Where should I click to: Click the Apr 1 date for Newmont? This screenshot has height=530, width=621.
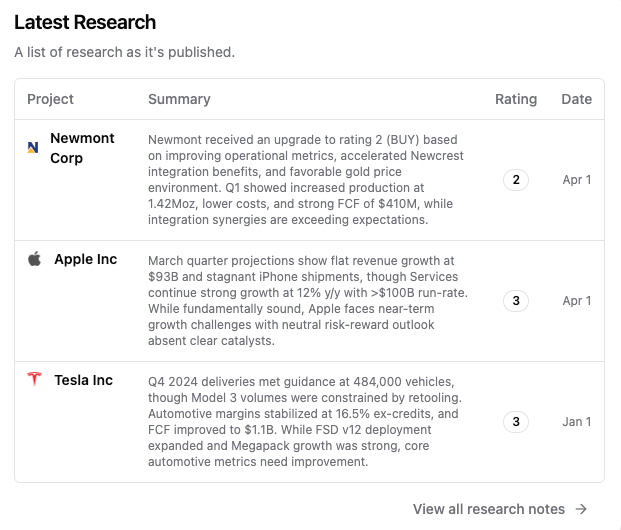point(577,180)
